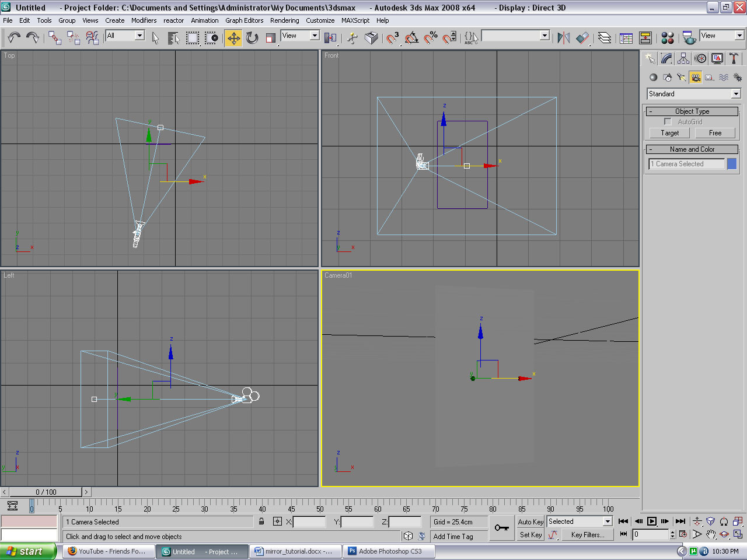The height and width of the screenshot is (560, 747).
Task: Click the Mirror tool icon
Action: pyautogui.click(x=563, y=38)
